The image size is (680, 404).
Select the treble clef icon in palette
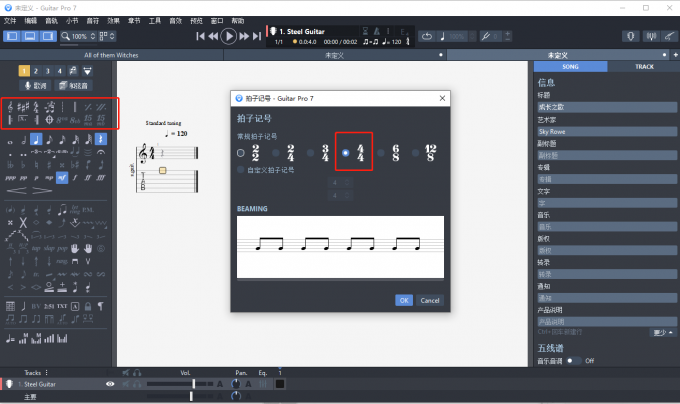coord(12,105)
